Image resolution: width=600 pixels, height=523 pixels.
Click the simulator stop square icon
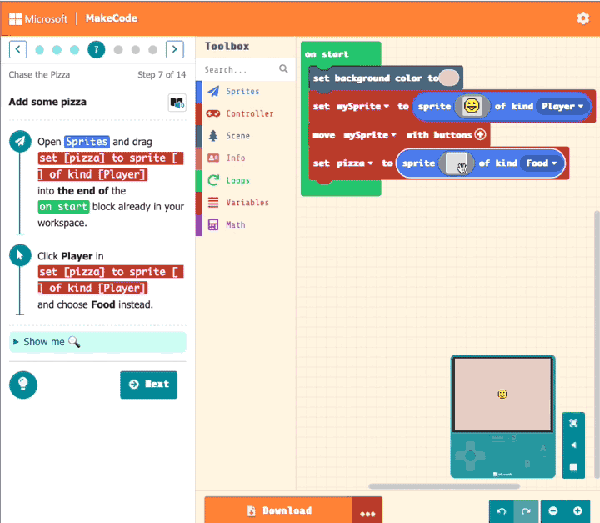click(x=573, y=467)
